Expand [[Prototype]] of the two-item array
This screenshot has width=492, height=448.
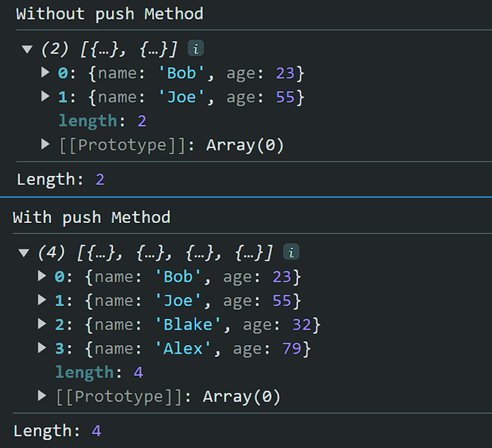tap(46, 144)
